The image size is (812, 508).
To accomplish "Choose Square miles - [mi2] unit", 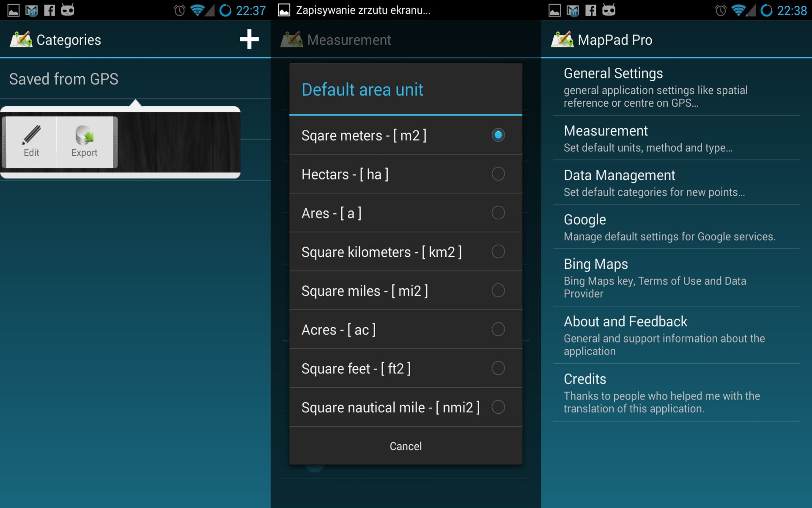I will 405,290.
